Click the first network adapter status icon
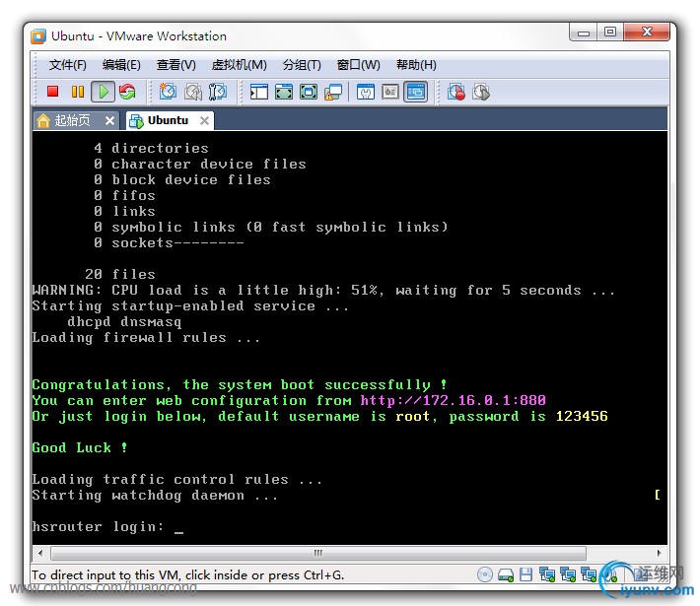700x606 pixels. [x=547, y=574]
